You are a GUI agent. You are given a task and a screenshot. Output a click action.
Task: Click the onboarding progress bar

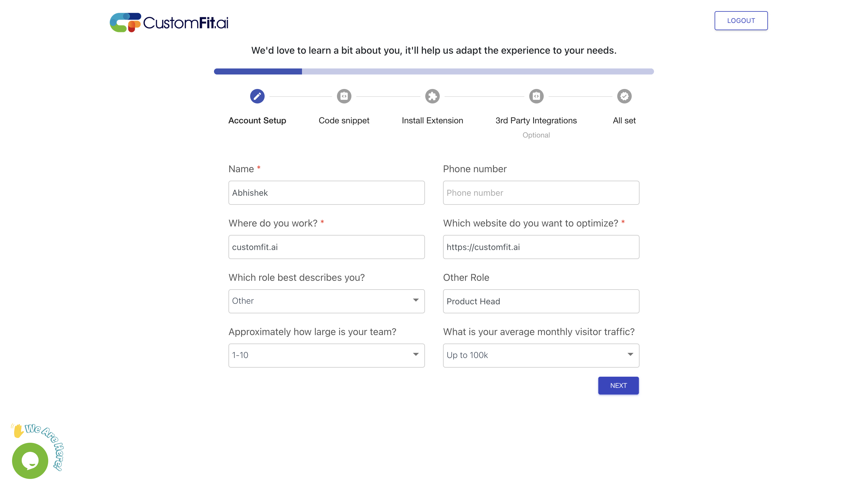coord(434,71)
